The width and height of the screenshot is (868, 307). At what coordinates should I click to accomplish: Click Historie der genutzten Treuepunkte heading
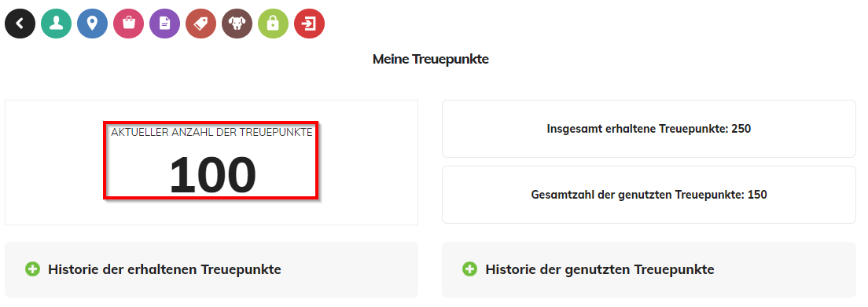pyautogui.click(x=600, y=269)
